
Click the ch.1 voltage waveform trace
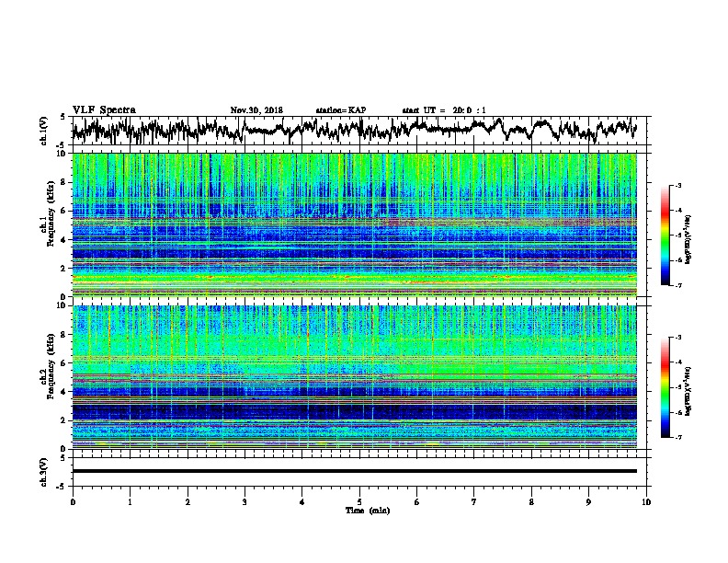(x=354, y=130)
